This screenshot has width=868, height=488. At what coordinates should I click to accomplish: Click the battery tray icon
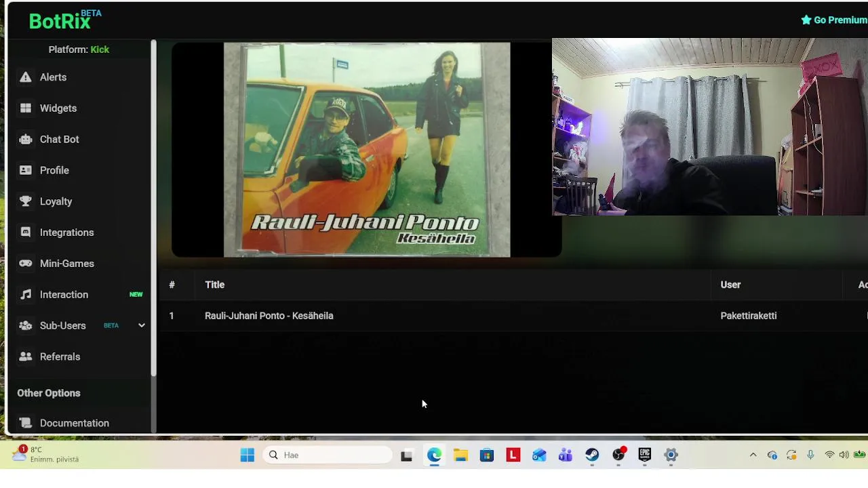click(x=860, y=455)
